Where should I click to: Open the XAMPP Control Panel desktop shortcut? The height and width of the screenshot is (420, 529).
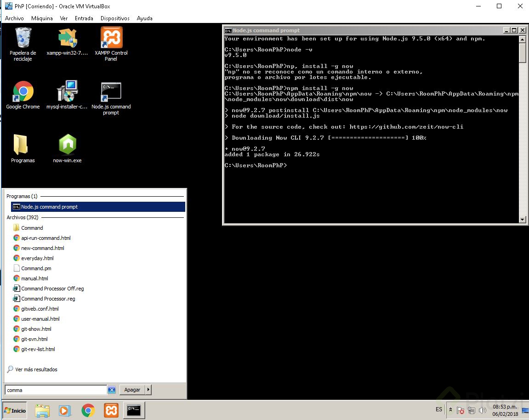pos(111,44)
